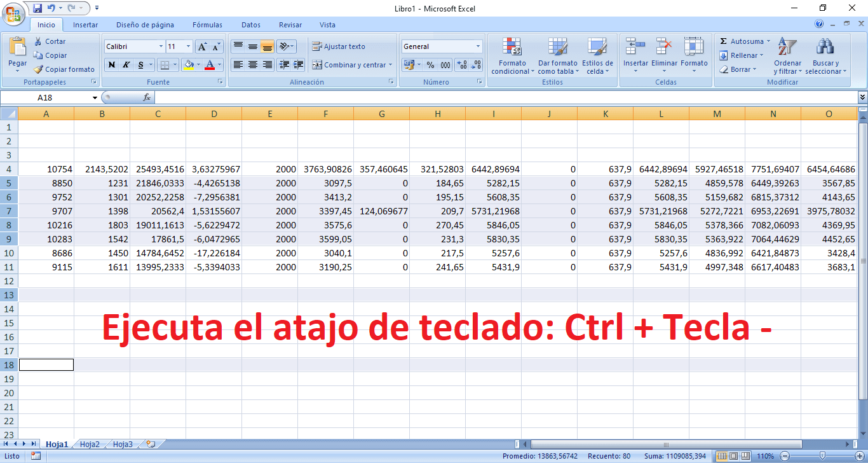Toggle underline (S) formatting
Viewport: 868px width, 463px height.
click(140, 65)
